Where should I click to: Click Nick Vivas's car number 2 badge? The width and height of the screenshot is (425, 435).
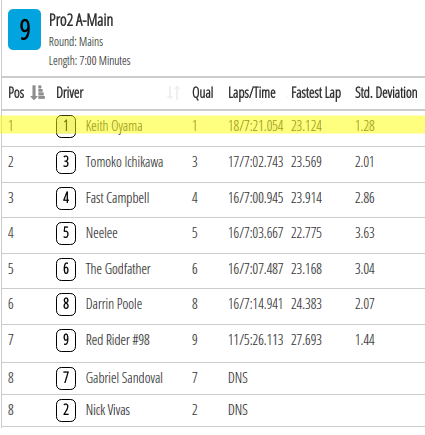pos(66,410)
